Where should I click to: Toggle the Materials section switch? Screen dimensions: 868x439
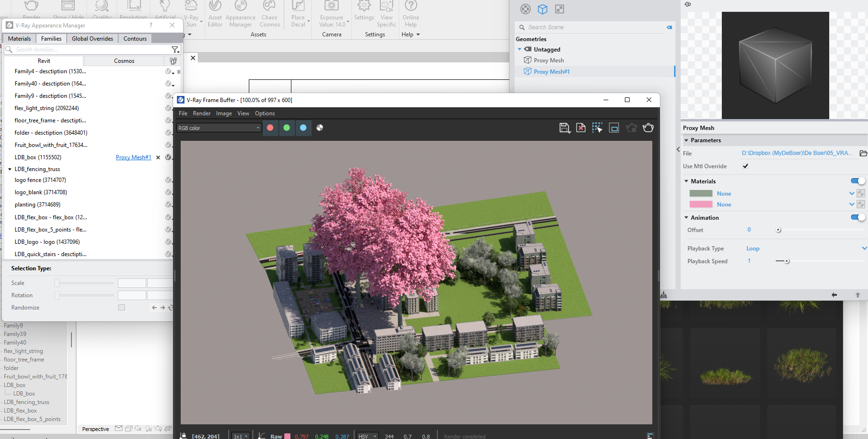click(858, 181)
